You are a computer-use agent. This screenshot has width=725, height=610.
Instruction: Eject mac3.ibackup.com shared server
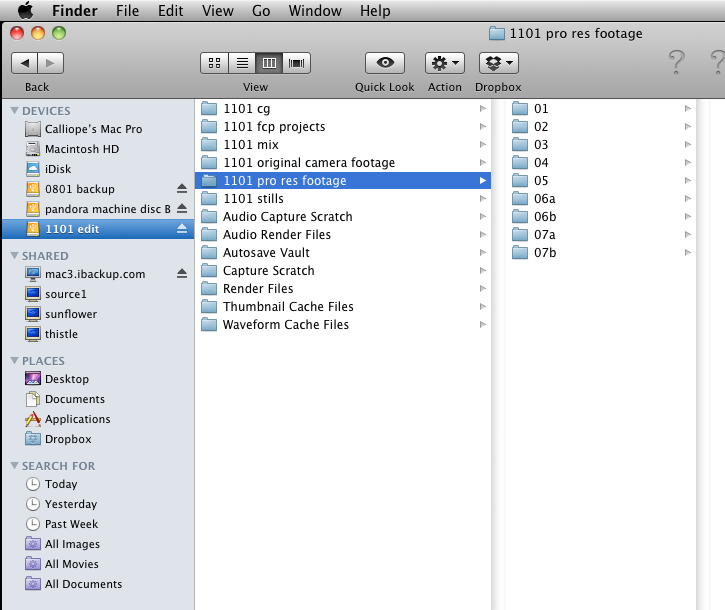pos(182,274)
